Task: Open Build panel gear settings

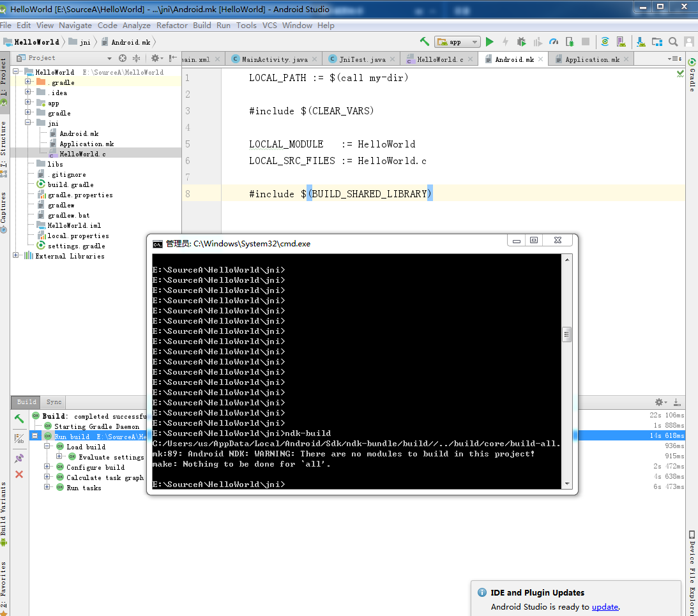Action: 660,402
